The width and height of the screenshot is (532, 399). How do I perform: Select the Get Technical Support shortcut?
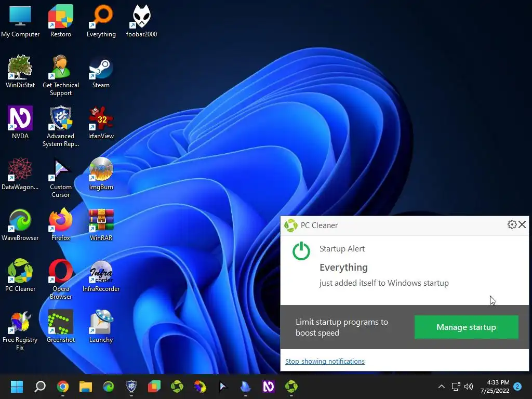pos(60,75)
